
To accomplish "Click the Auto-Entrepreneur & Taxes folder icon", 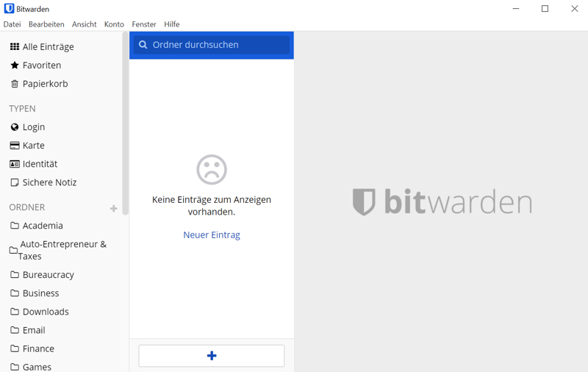I will tap(13, 250).
